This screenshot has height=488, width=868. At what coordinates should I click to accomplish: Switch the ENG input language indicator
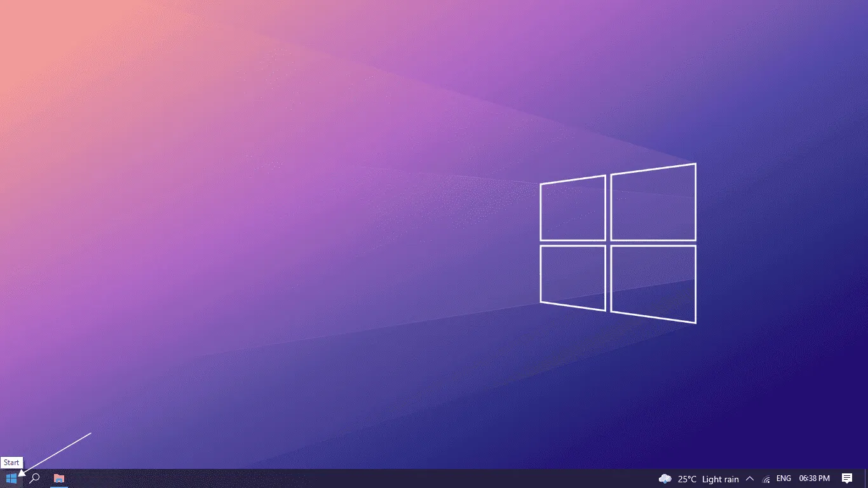[784, 478]
